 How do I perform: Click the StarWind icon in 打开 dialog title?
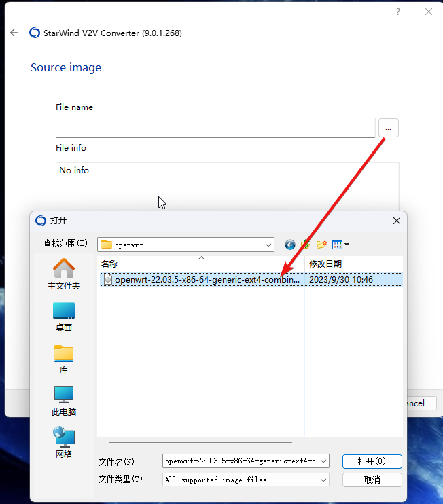41,221
